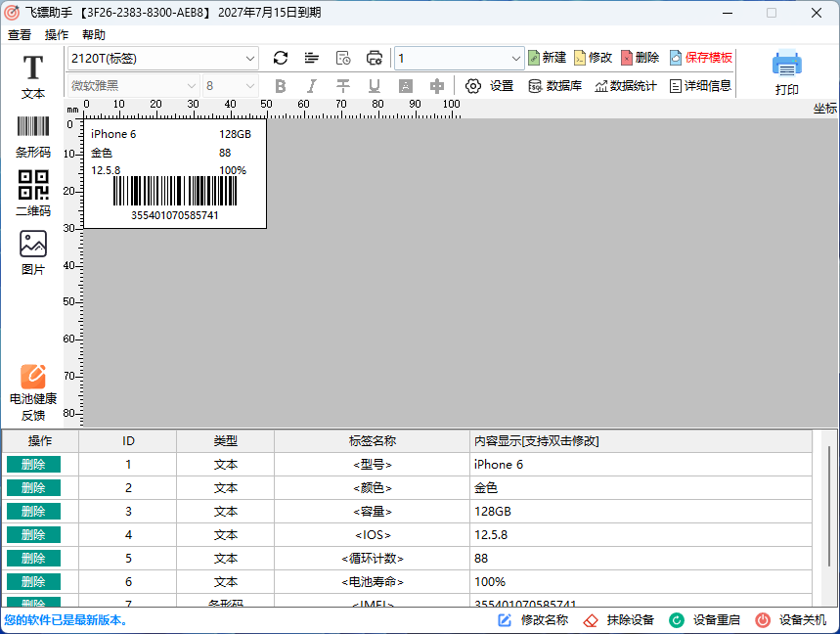Select the iPhone 6 text on label
The width and height of the screenshot is (840, 634).
click(113, 134)
